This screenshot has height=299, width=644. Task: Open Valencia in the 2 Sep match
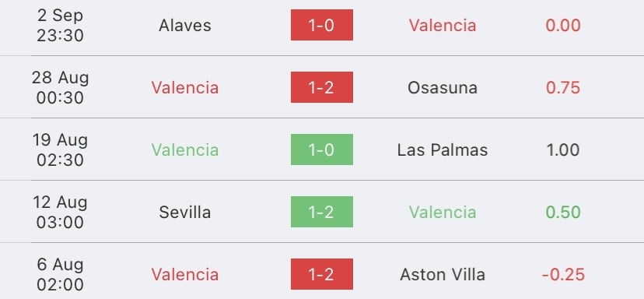click(x=443, y=26)
